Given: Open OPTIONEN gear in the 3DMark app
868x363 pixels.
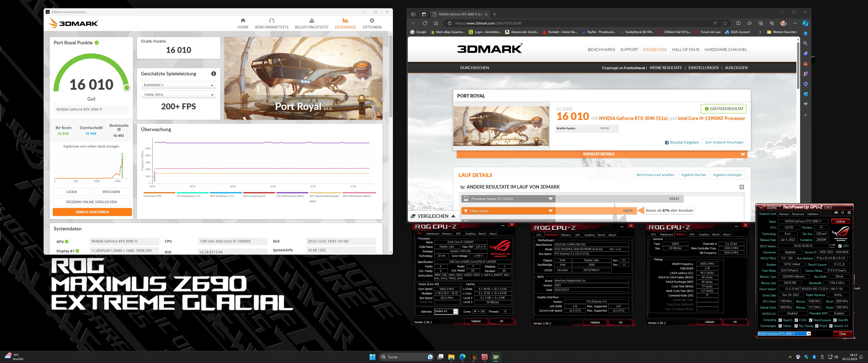Looking at the screenshot, I should [372, 24].
